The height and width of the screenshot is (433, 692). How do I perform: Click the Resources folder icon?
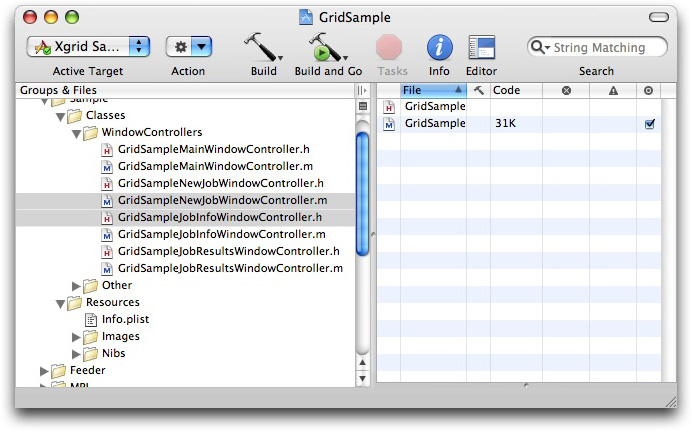75,303
